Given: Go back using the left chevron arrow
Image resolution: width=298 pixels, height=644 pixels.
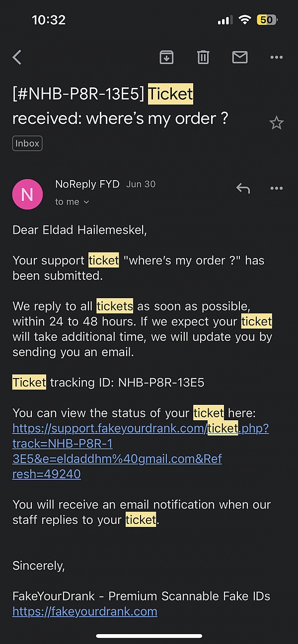Looking at the screenshot, I should (x=17, y=58).
